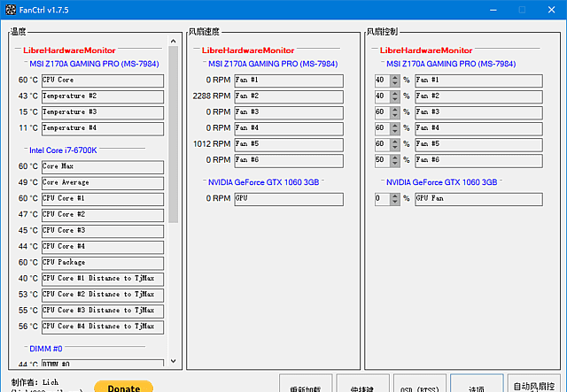567x392 pixels.
Task: Edit Fan #3 name in fan control panel
Action: 478,112
